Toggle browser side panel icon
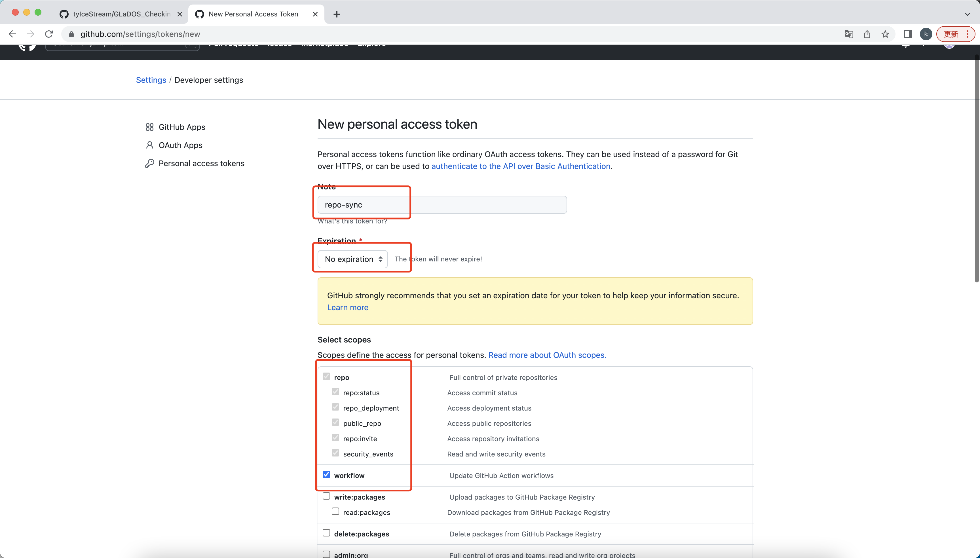The image size is (980, 558). point(907,34)
